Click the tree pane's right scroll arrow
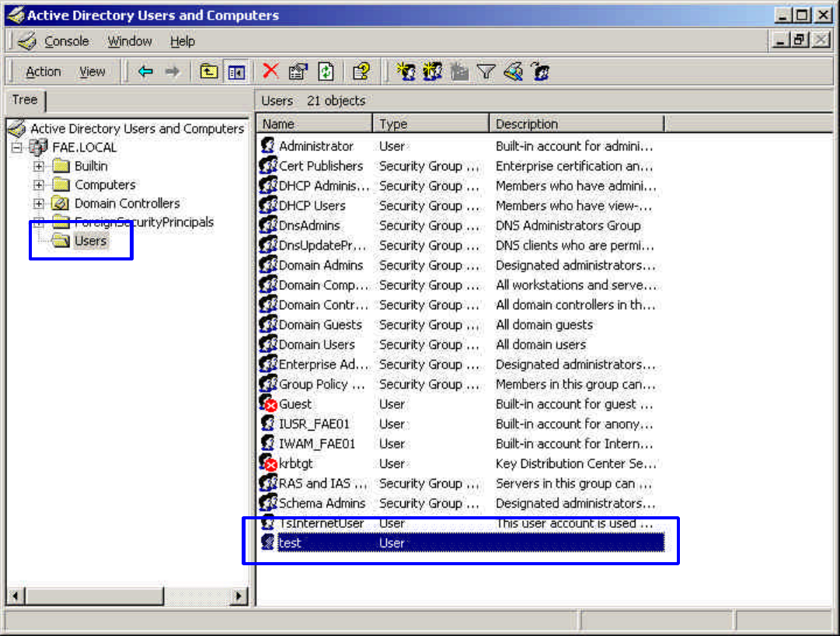The image size is (840, 636). click(239, 596)
